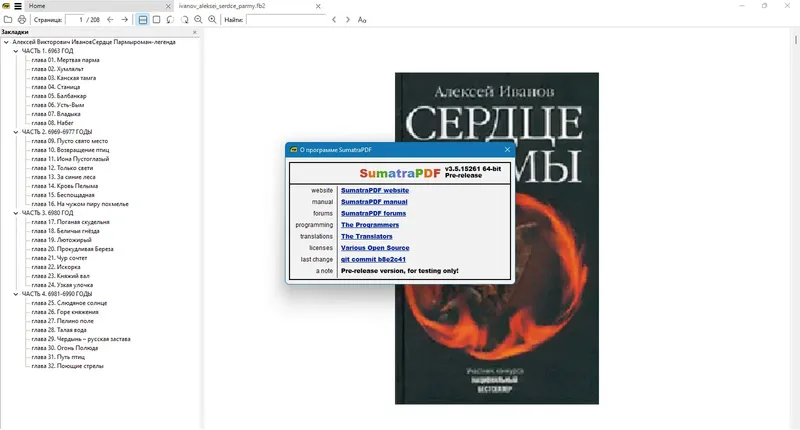The width and height of the screenshot is (800, 430).
Task: Open the SumatraPDF forums link
Action: tap(373, 213)
